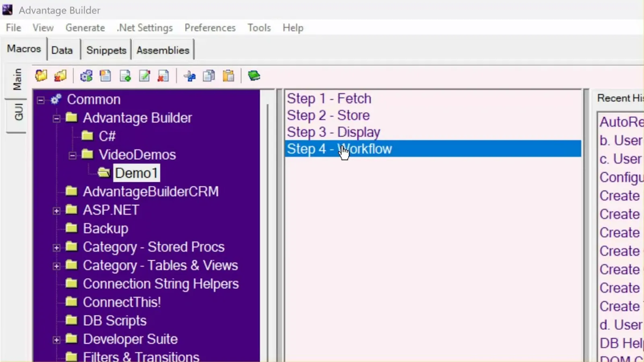The image size is (644, 362).
Task: Select Step 2 - Store macro
Action: coord(433,115)
